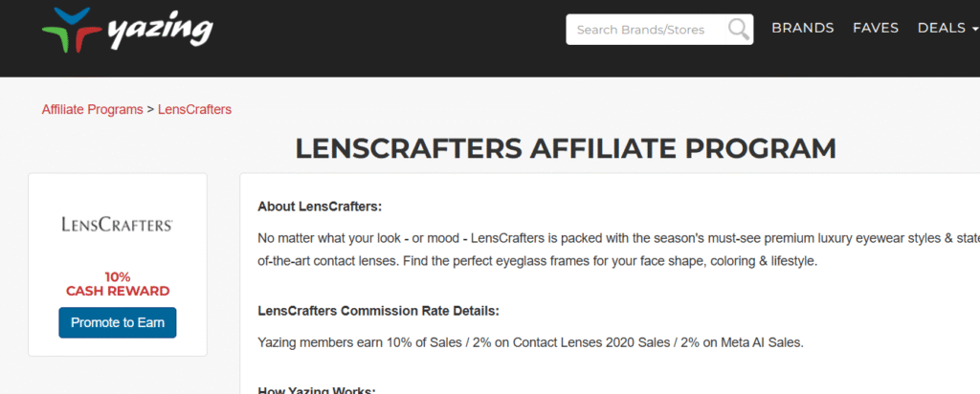
Task: Click the breadcrumb separator between Affiliate Programs and LensCrafters
Action: tap(150, 110)
